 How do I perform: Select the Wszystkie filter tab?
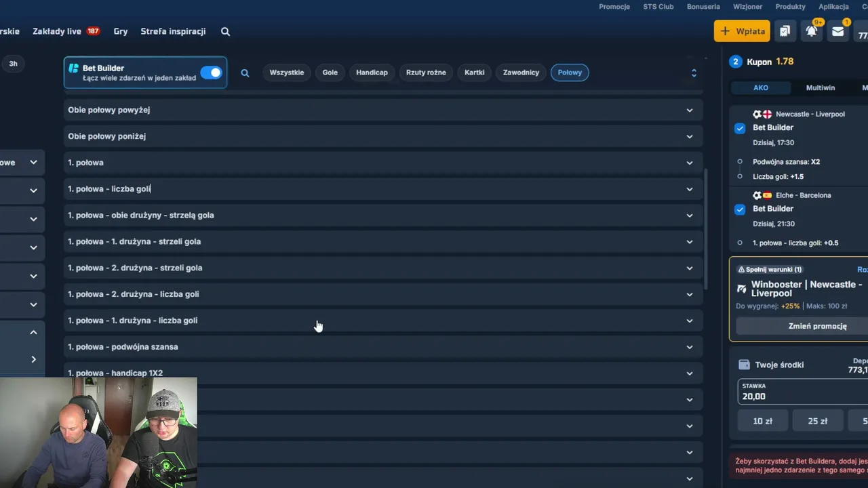pyautogui.click(x=287, y=73)
